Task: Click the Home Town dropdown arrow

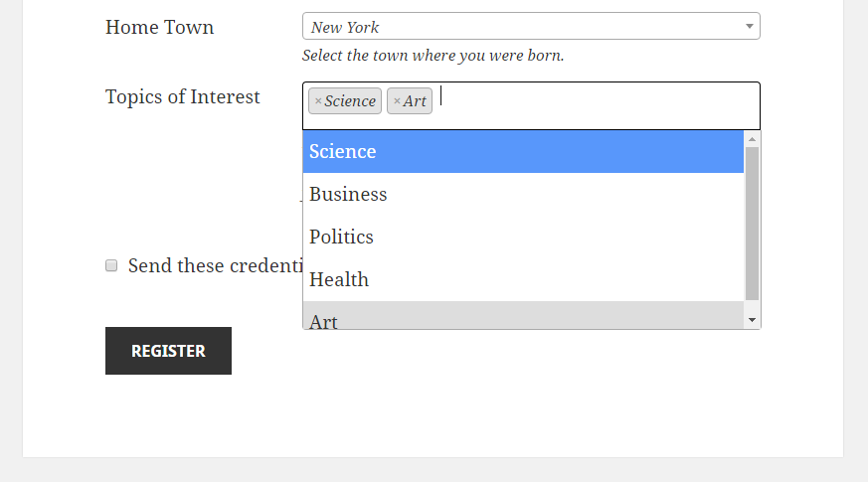Action: 749,26
